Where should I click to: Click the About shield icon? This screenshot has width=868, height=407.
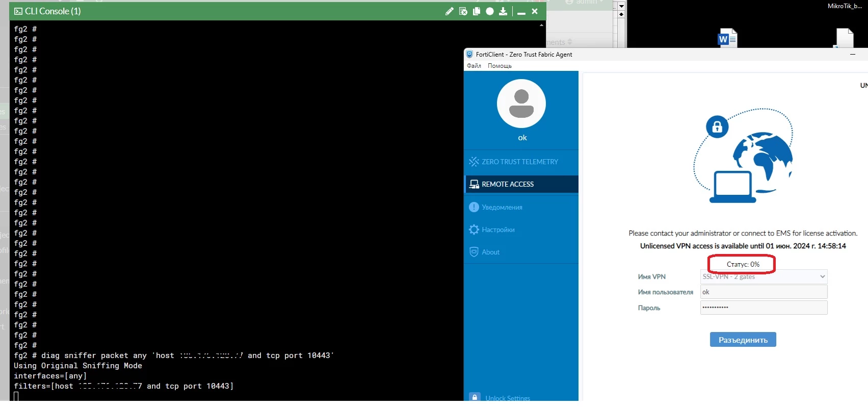click(474, 252)
